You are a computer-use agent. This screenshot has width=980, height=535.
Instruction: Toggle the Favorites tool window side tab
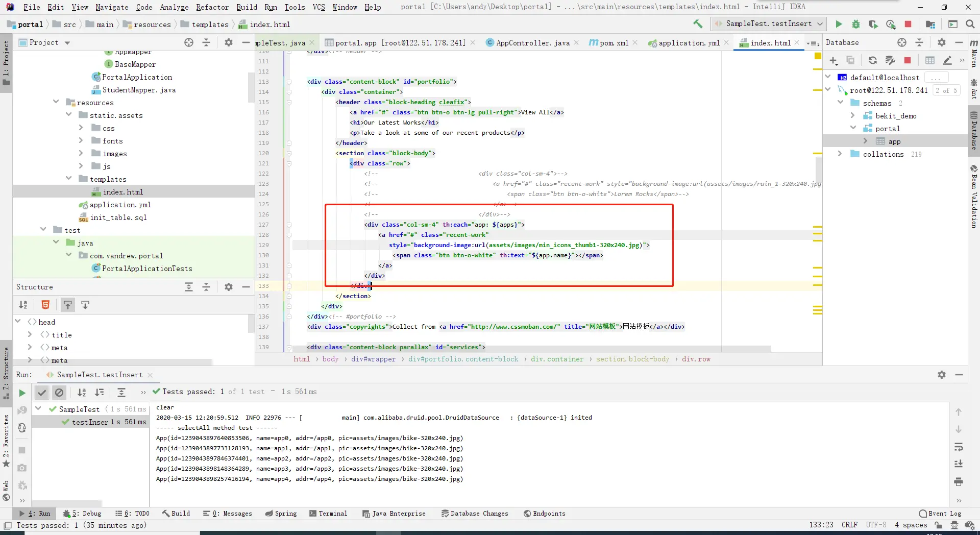6,440
